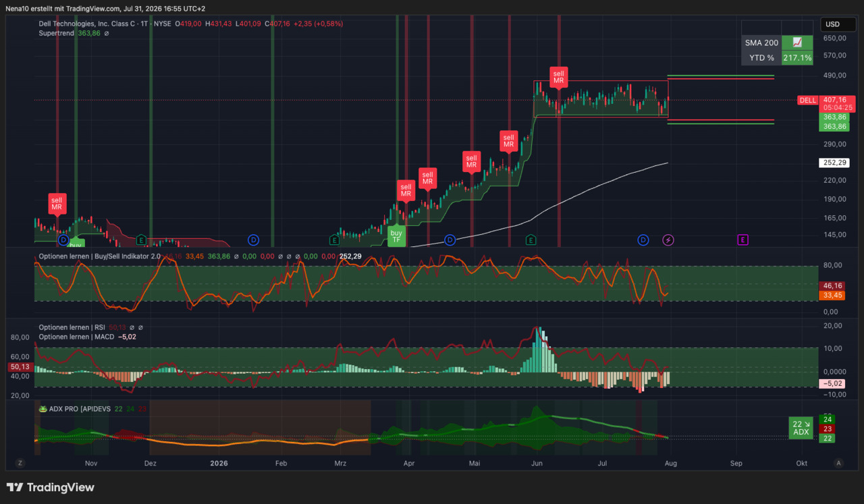The image size is (864, 504).
Task: Click the white 252,29 SMA price label
Action: (834, 163)
